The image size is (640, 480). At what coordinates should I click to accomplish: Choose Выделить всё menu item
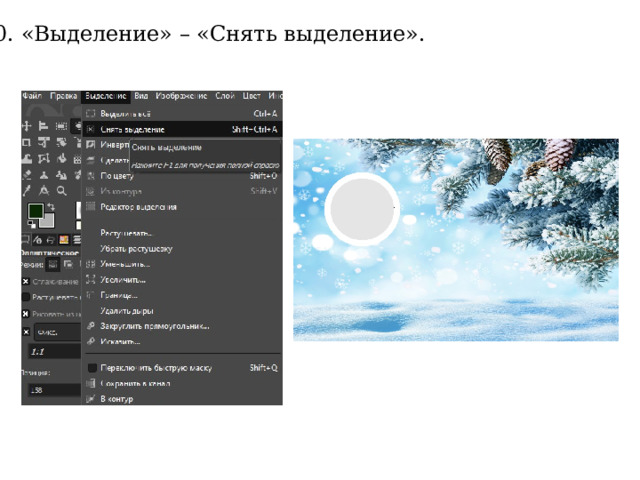click(182, 113)
